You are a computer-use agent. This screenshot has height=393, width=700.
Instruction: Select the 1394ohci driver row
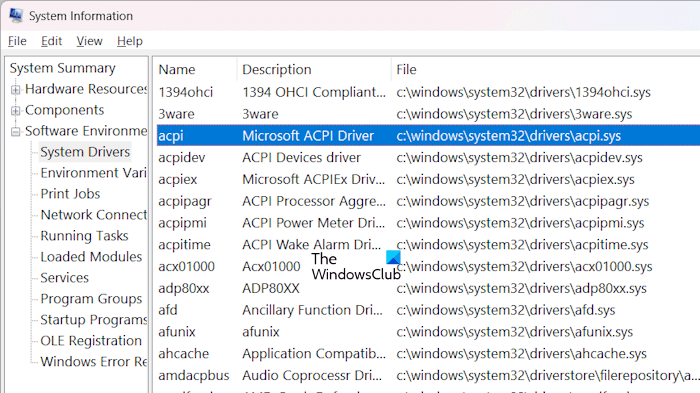pos(428,92)
